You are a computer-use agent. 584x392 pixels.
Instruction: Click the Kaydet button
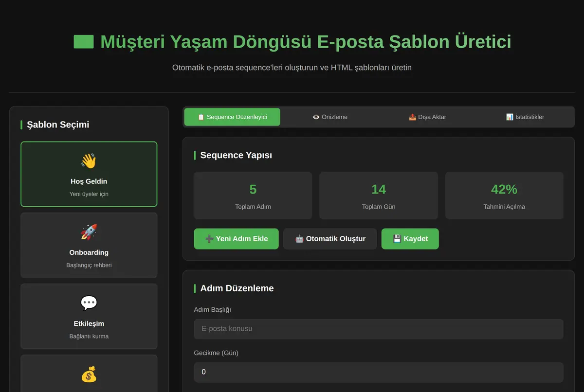tap(410, 239)
